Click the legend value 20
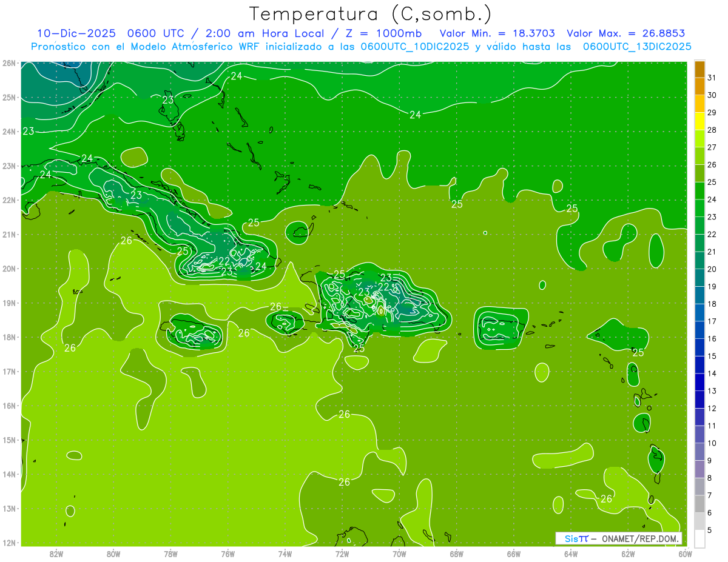This screenshot has height=562, width=728. [712, 269]
